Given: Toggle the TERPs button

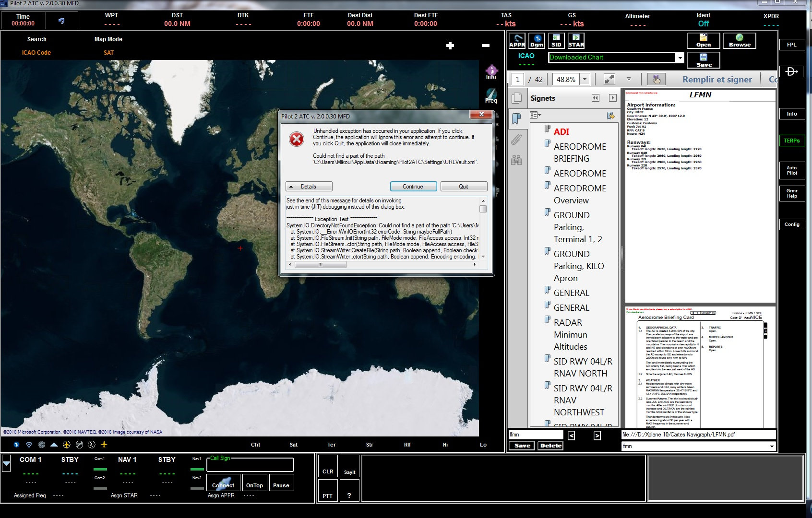Looking at the screenshot, I should click(x=792, y=141).
